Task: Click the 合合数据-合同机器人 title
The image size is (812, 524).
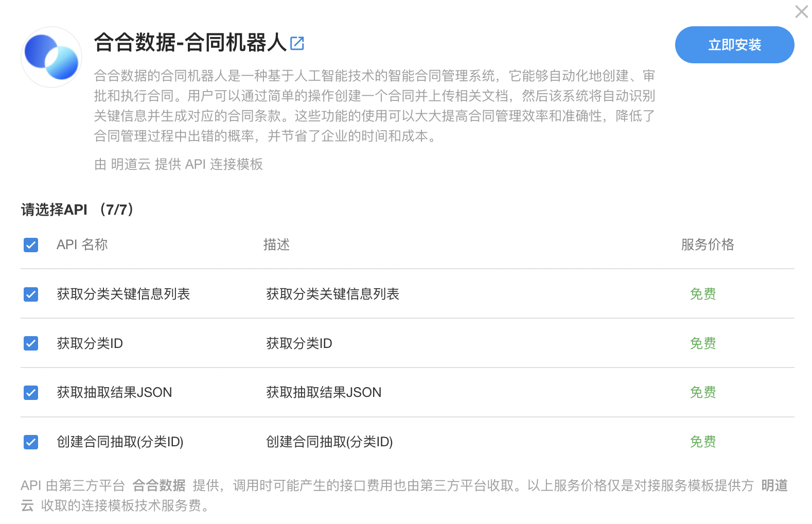Action: (x=190, y=43)
